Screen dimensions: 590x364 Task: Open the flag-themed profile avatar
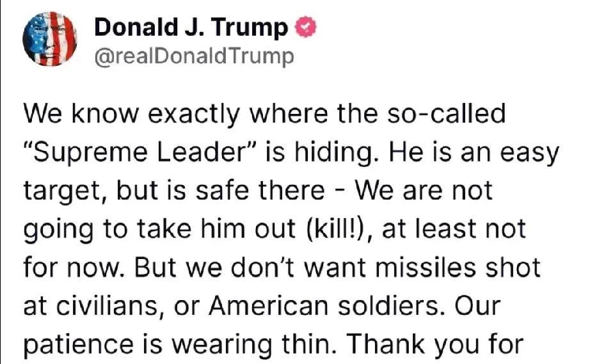click(50, 39)
